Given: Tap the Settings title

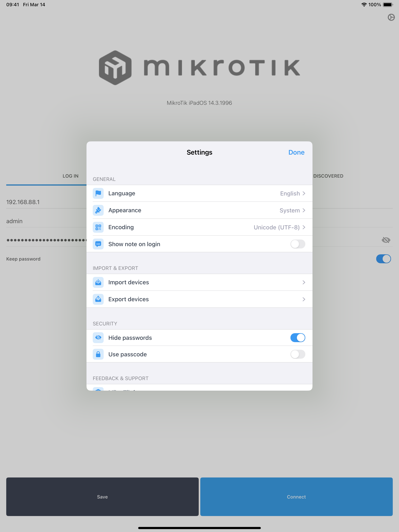Looking at the screenshot, I should 199,152.
